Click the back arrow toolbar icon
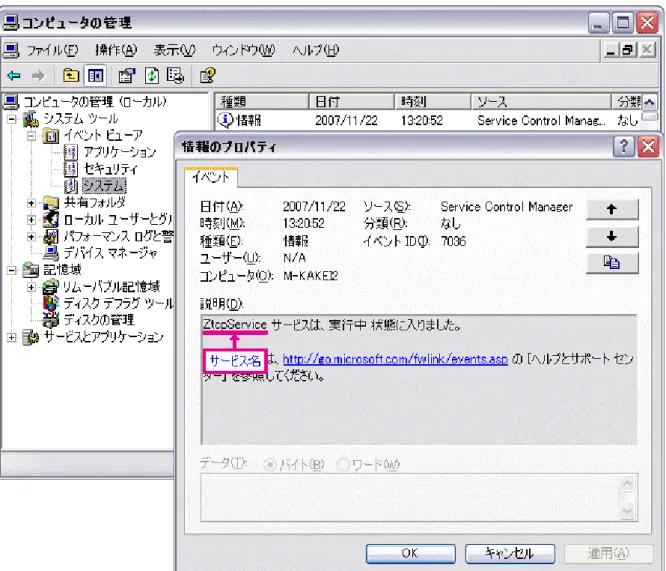This screenshot has width=666, height=571. coord(14,76)
